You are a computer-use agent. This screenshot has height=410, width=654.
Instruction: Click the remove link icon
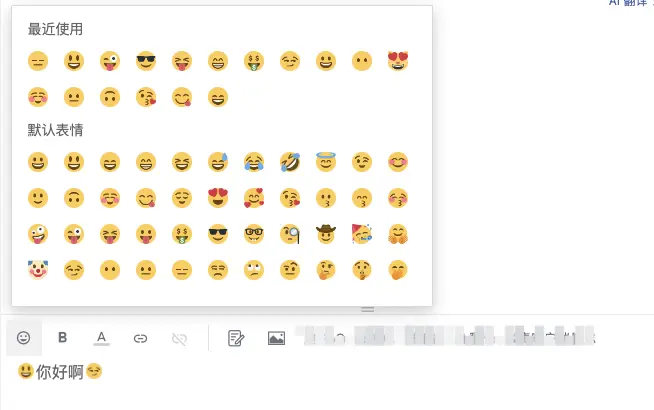click(179, 339)
